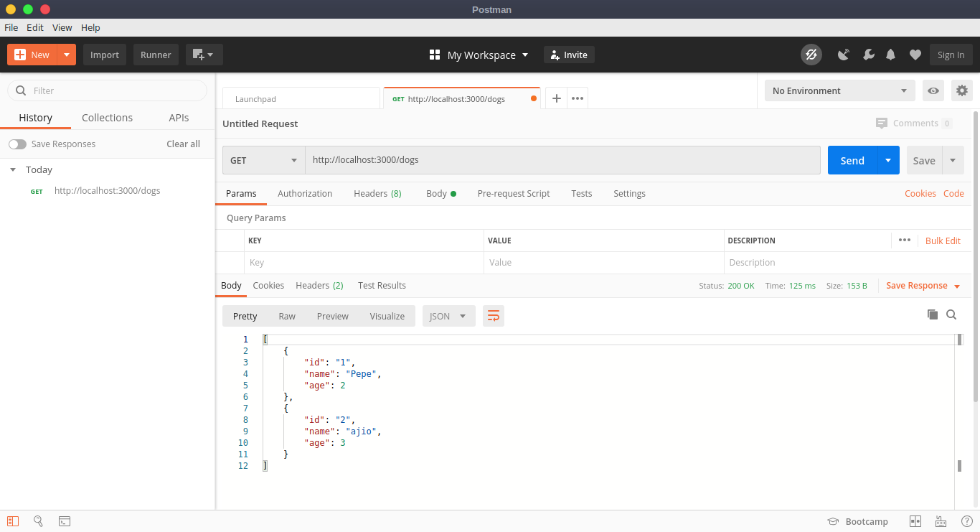This screenshot has height=532, width=980.
Task: Open manage environments gear icon
Action: coord(961,90)
